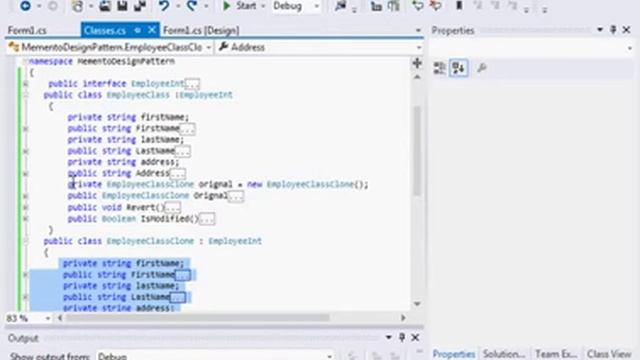Toggle auto-hide pin on Properties panel

[613, 30]
